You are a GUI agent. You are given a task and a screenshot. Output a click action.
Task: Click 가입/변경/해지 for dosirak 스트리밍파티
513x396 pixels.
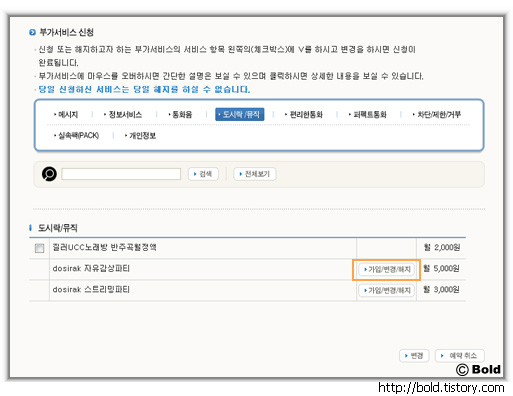click(x=387, y=290)
